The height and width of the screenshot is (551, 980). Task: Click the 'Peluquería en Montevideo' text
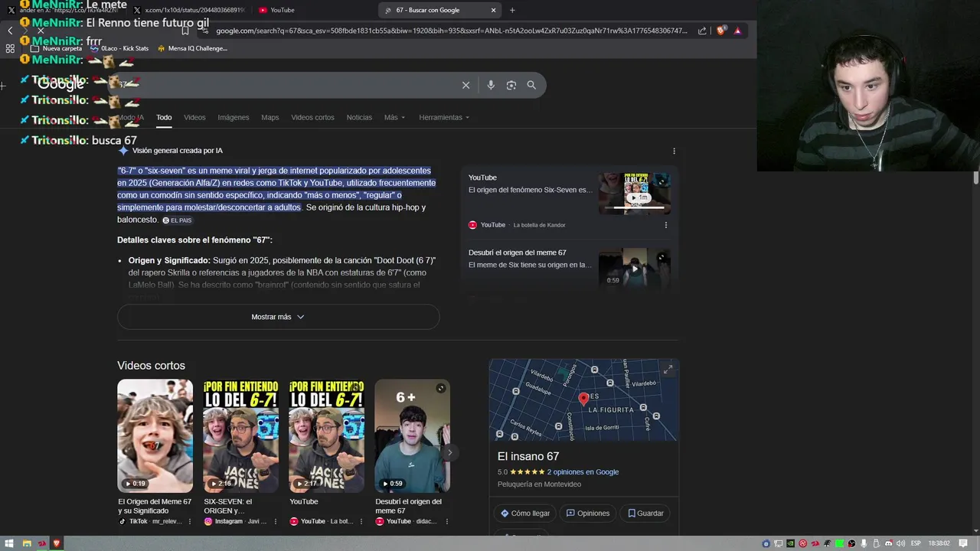pos(539,484)
